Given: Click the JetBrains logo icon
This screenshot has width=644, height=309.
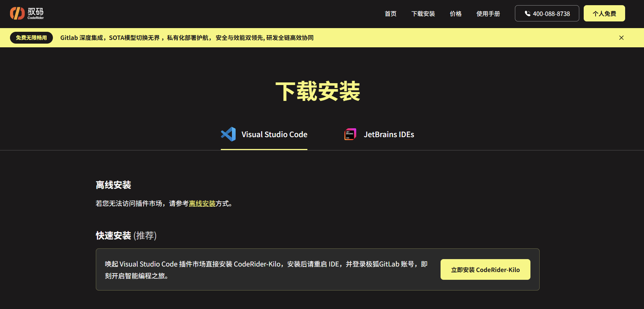Looking at the screenshot, I should point(350,134).
